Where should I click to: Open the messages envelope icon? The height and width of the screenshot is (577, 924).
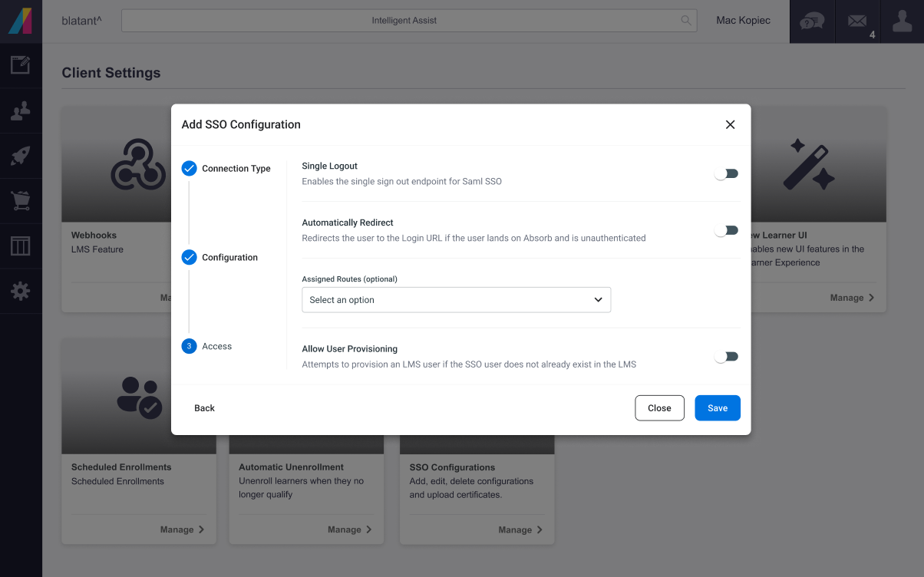(857, 21)
